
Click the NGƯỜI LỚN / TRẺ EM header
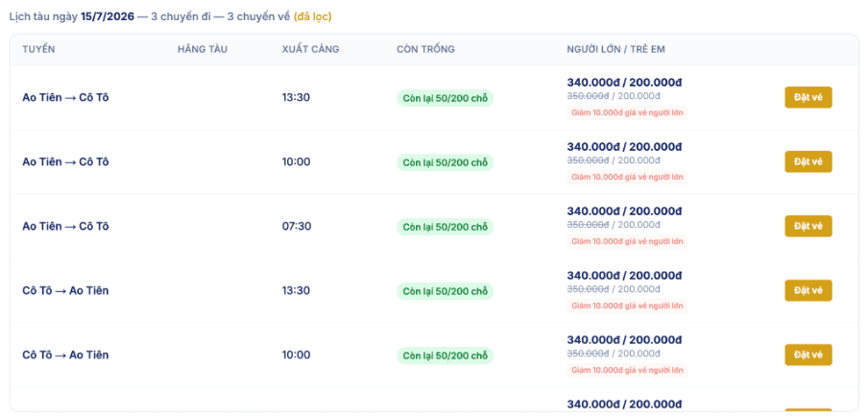(x=616, y=49)
